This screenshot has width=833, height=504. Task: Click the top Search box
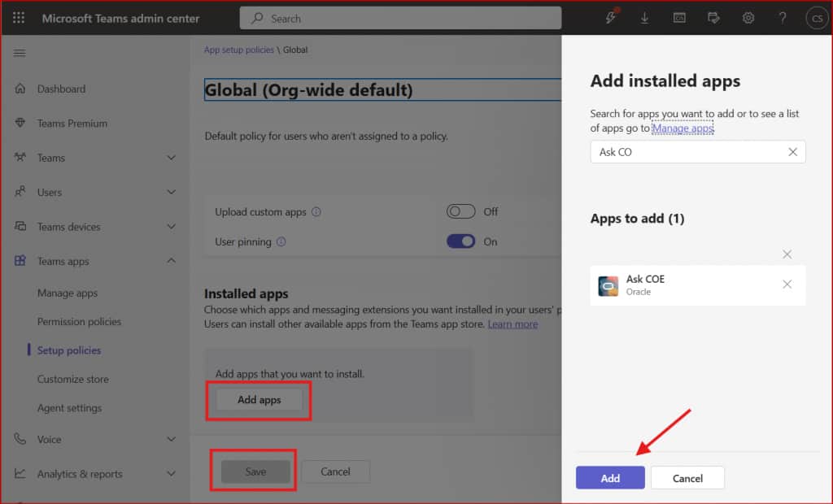400,18
